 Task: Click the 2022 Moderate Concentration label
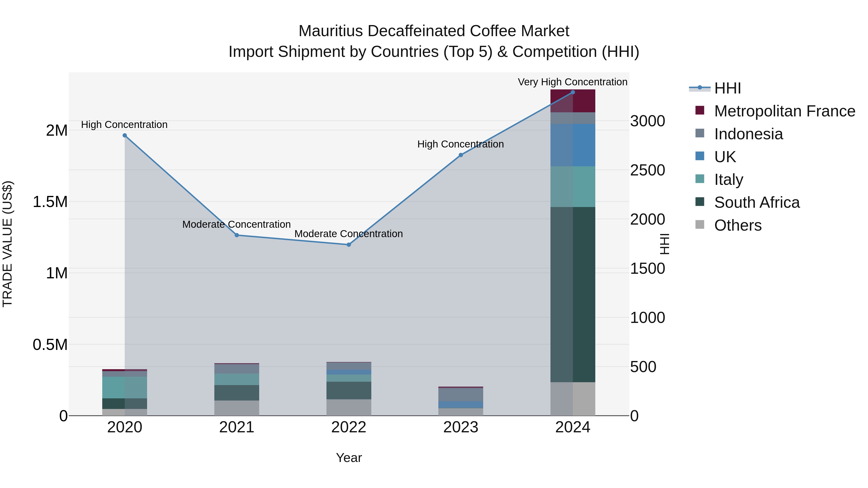click(349, 234)
